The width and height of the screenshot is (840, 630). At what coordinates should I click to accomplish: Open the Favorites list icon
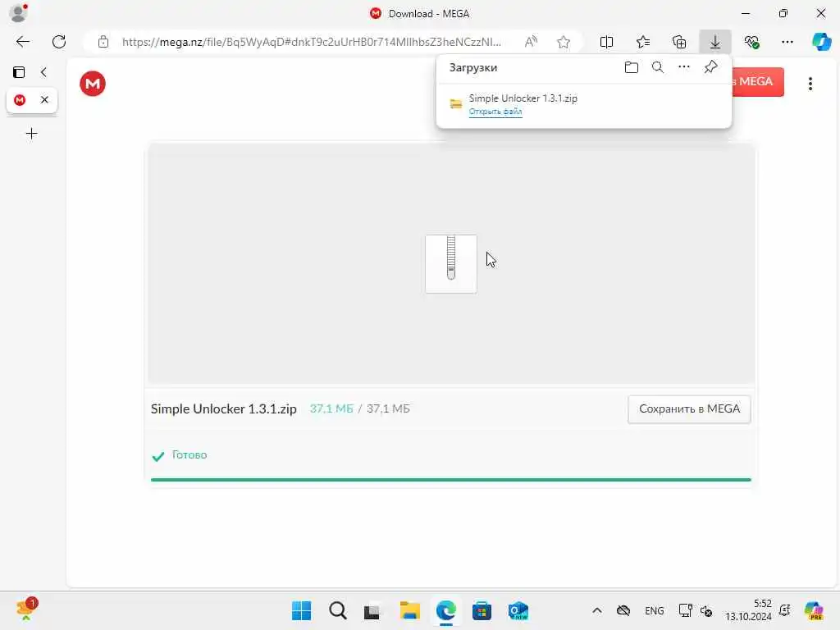[643, 42]
